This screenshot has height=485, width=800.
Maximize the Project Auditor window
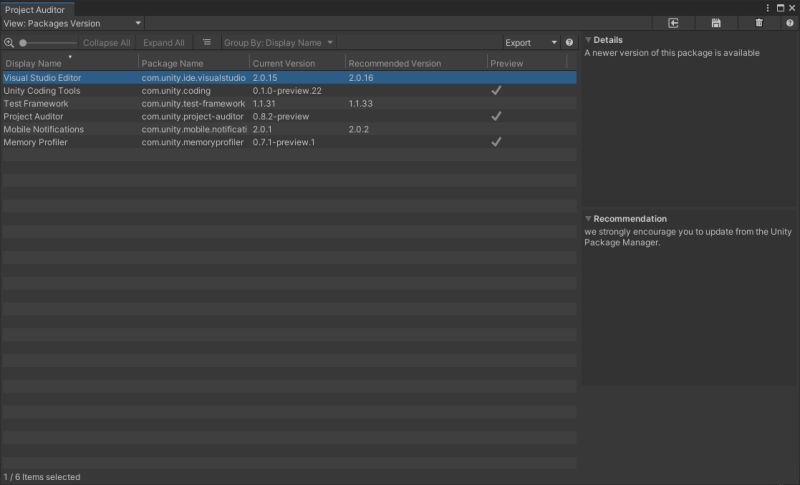[x=780, y=8]
